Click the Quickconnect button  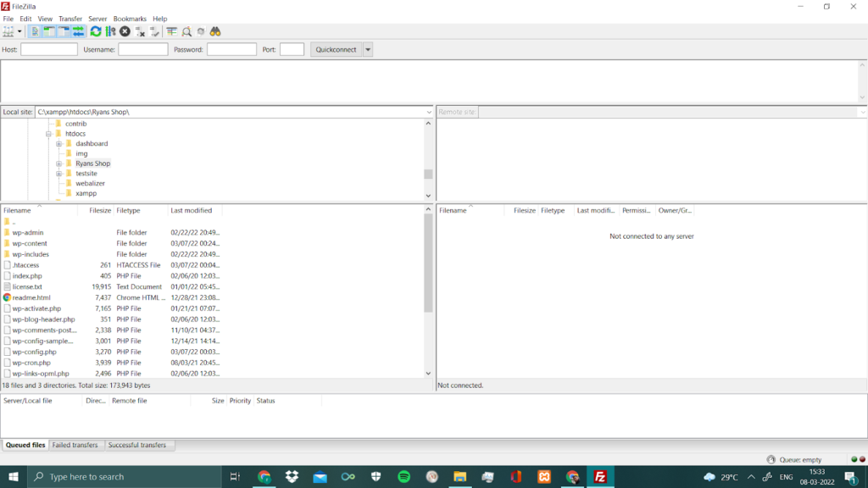pyautogui.click(x=336, y=49)
